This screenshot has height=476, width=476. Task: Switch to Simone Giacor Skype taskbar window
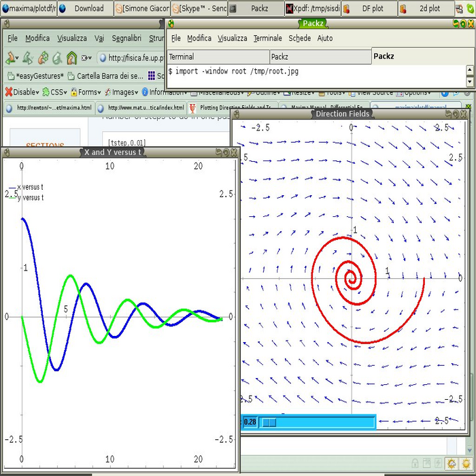pyautogui.click(x=142, y=8)
